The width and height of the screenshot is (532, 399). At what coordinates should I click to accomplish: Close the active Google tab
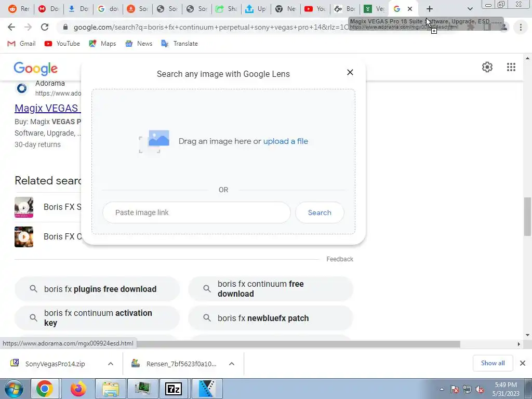pos(410,9)
